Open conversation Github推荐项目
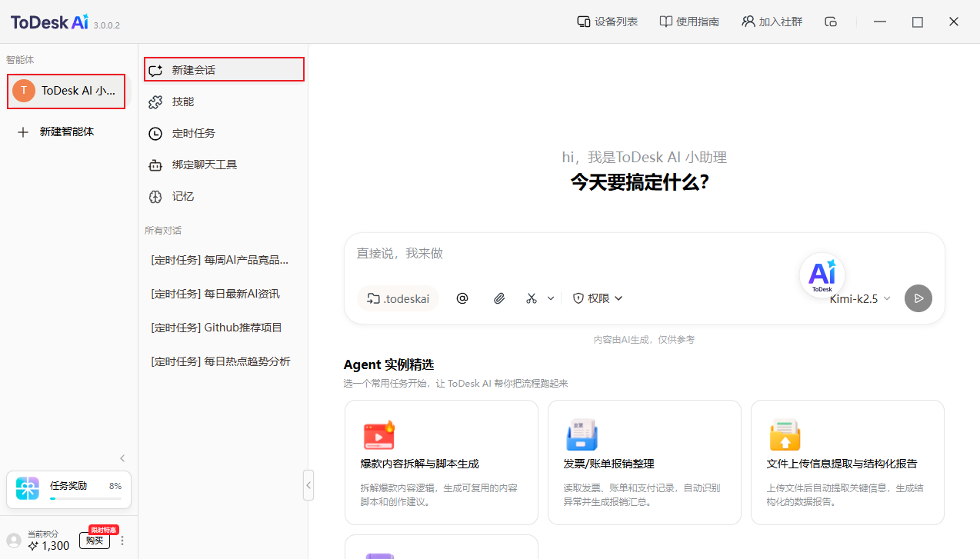Screen dimensions: 980x559 point(217,328)
